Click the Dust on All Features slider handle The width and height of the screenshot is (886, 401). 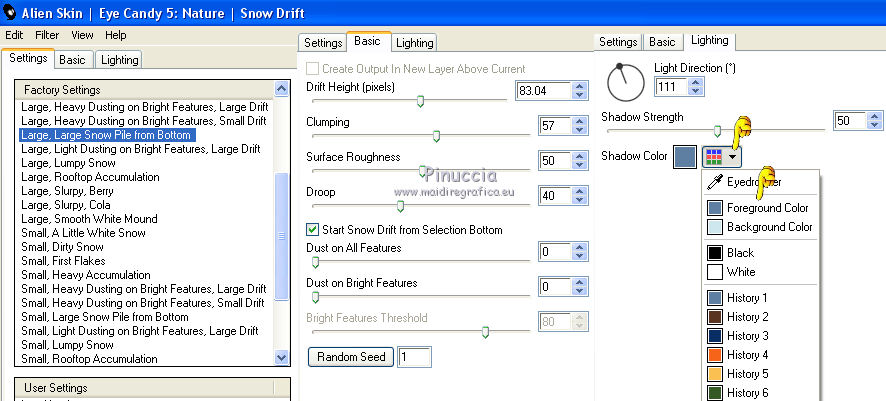315,262
